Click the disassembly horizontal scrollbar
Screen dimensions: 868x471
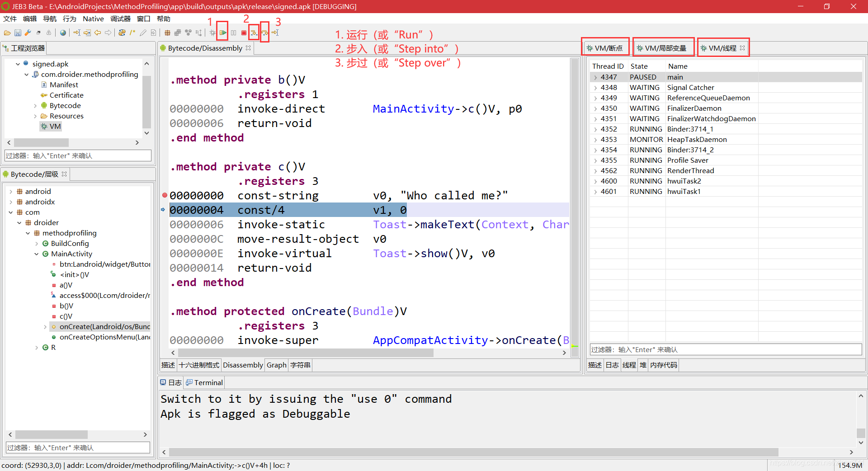(306, 353)
